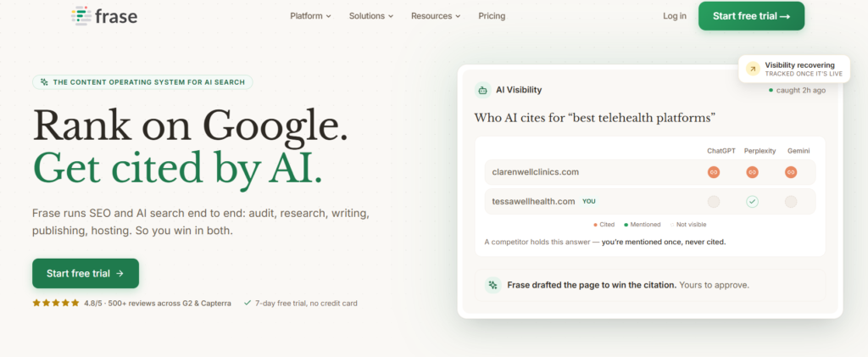The height and width of the screenshot is (357, 868).
Task: Click Frase drafted the page to win the citation
Action: pyautogui.click(x=592, y=285)
